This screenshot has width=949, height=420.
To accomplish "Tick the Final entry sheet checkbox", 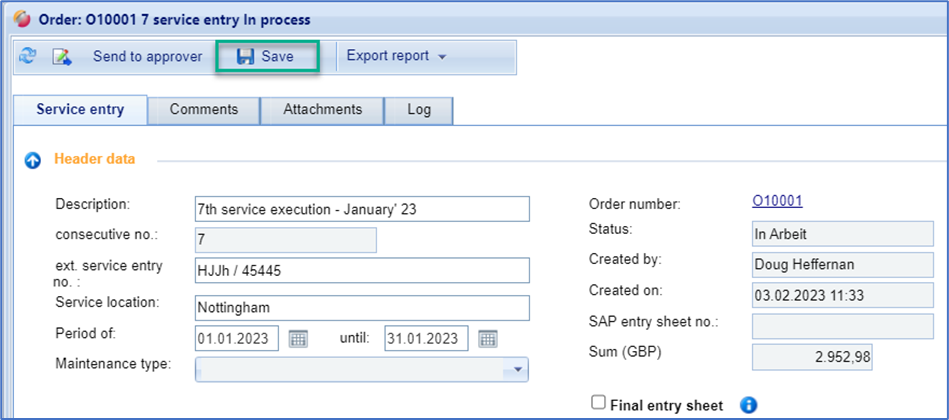I will 598,403.
